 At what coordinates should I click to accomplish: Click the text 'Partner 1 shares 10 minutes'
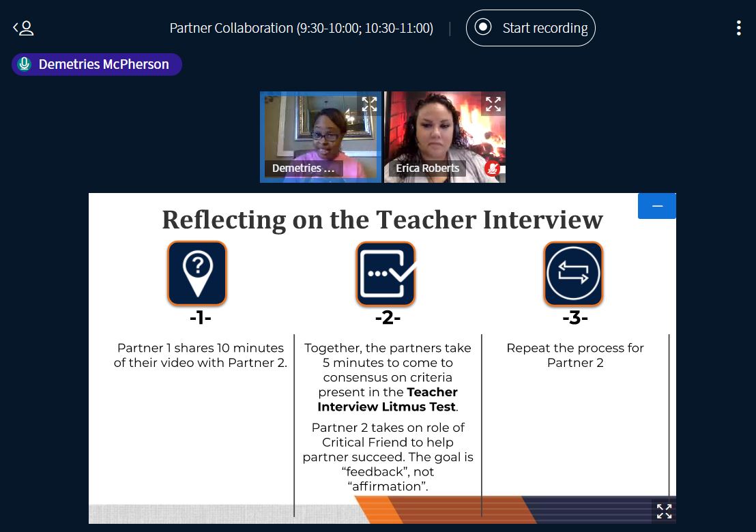tap(201, 348)
